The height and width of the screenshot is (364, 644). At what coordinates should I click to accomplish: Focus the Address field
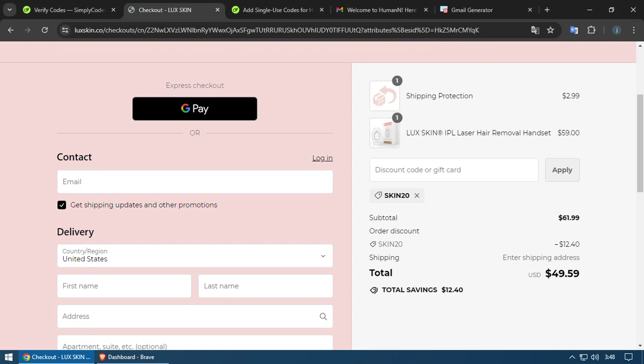click(195, 316)
